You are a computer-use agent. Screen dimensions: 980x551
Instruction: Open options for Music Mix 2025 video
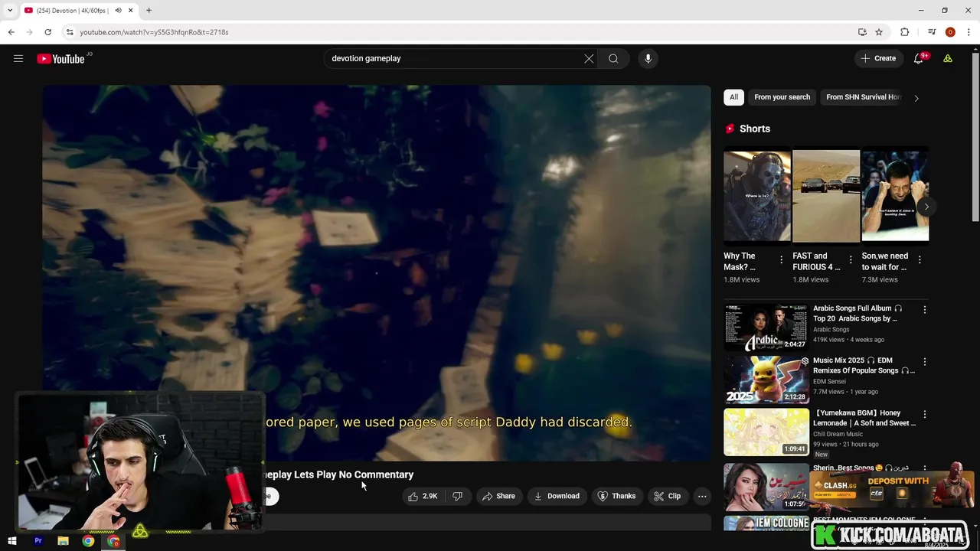(x=924, y=362)
